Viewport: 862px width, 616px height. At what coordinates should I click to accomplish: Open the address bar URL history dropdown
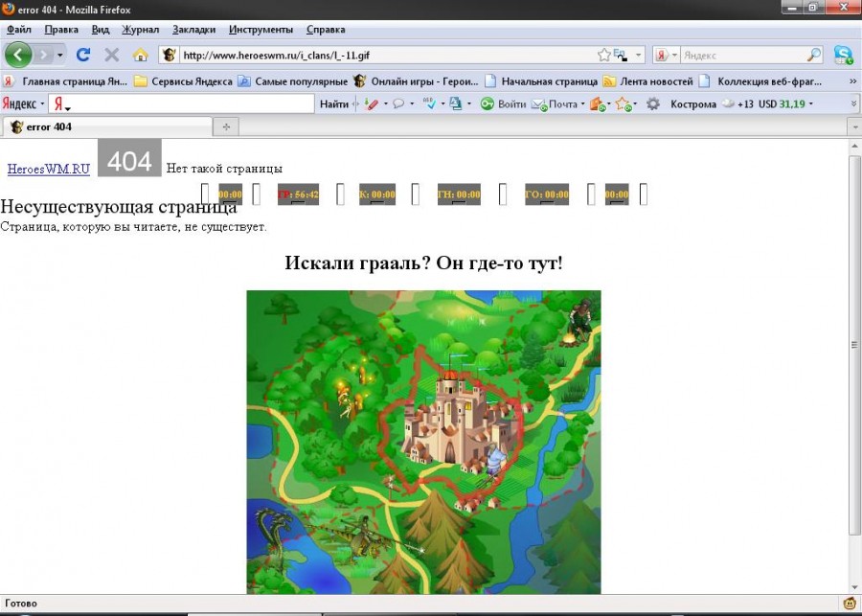coord(639,55)
